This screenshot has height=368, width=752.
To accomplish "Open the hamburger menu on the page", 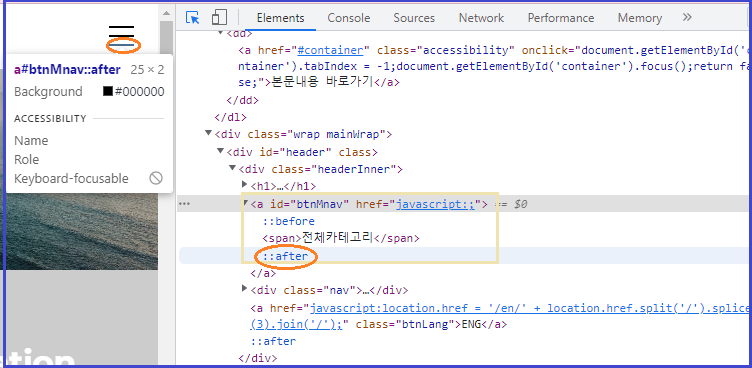I will pos(121,36).
